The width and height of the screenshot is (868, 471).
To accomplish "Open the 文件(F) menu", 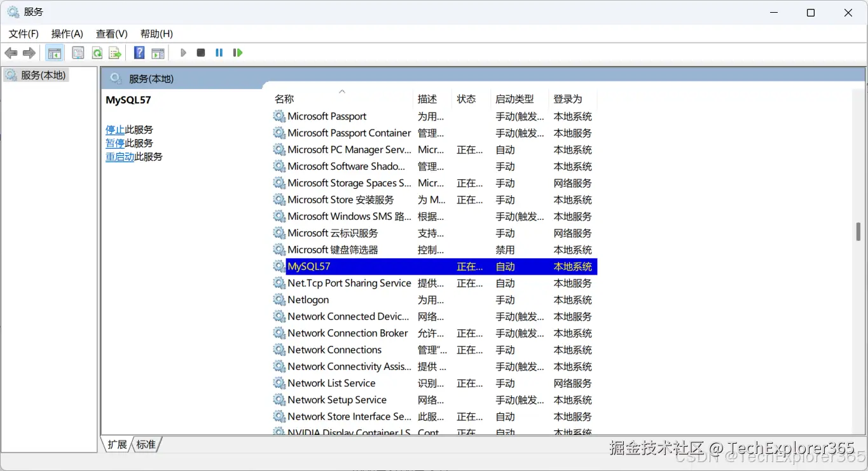I will (24, 34).
